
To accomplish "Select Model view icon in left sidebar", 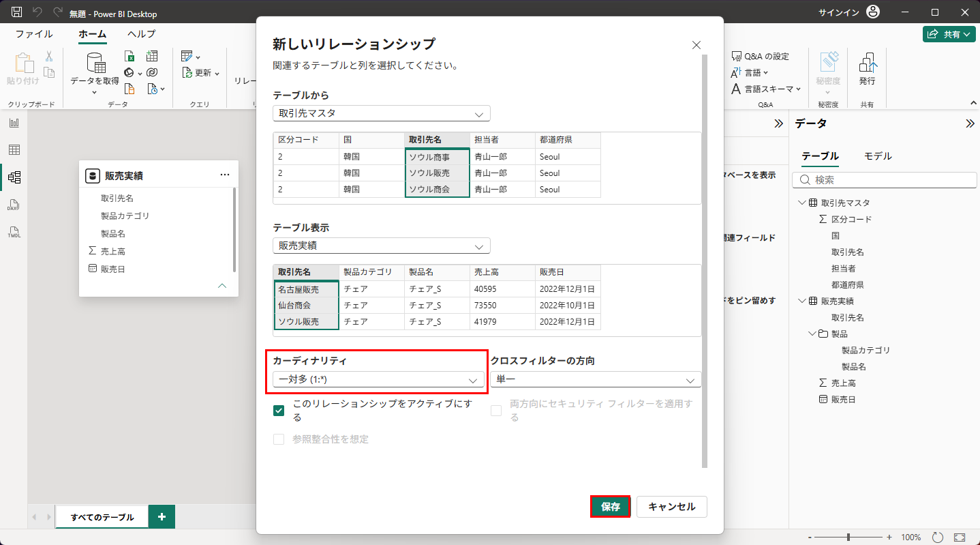I will click(x=14, y=177).
